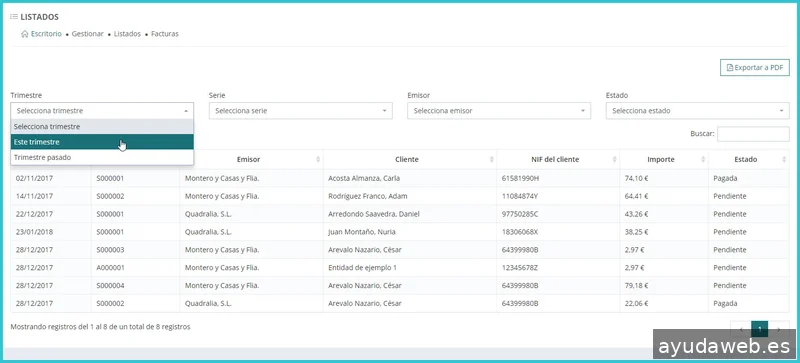
Task: Open Facturas breadcrumb link
Action: 165,34
